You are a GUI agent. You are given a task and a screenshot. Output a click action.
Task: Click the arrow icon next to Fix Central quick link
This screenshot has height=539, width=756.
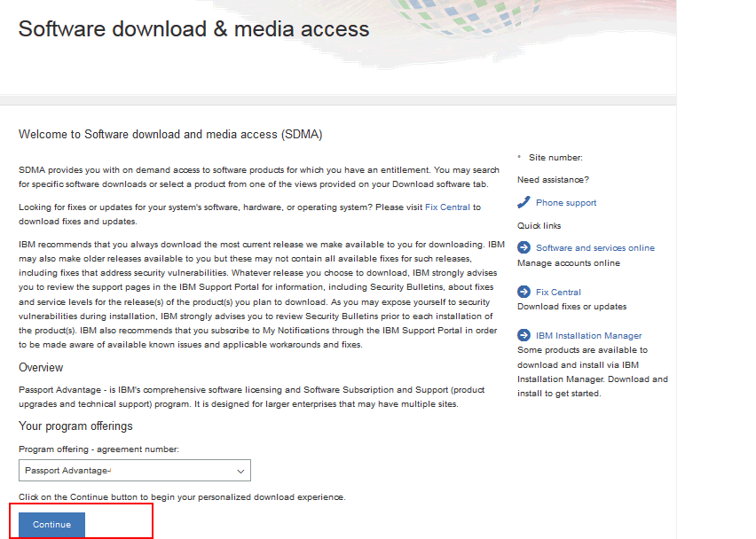coord(524,292)
